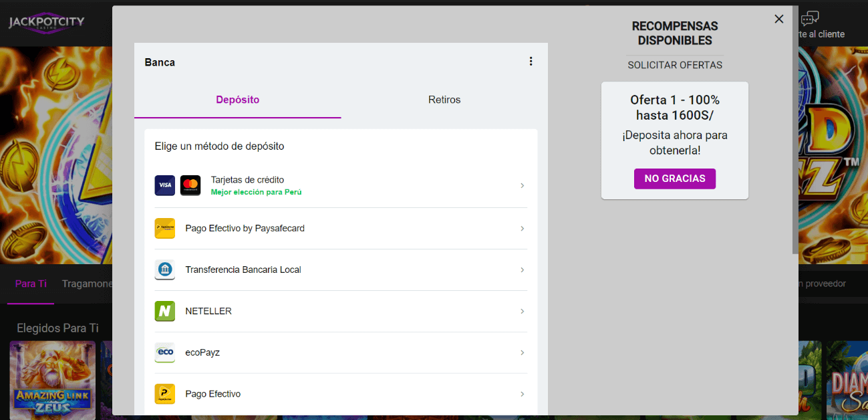Choose NETELLER deposit method text

[208, 311]
